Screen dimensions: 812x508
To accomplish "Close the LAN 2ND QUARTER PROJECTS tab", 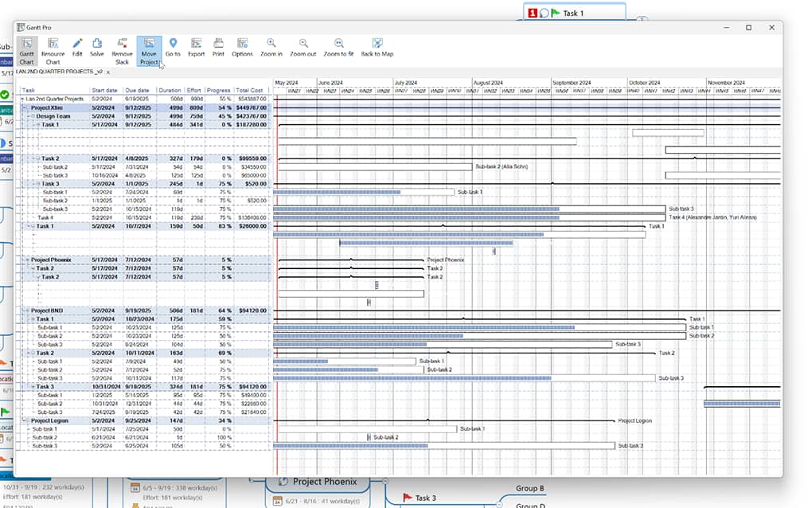I will point(108,72).
